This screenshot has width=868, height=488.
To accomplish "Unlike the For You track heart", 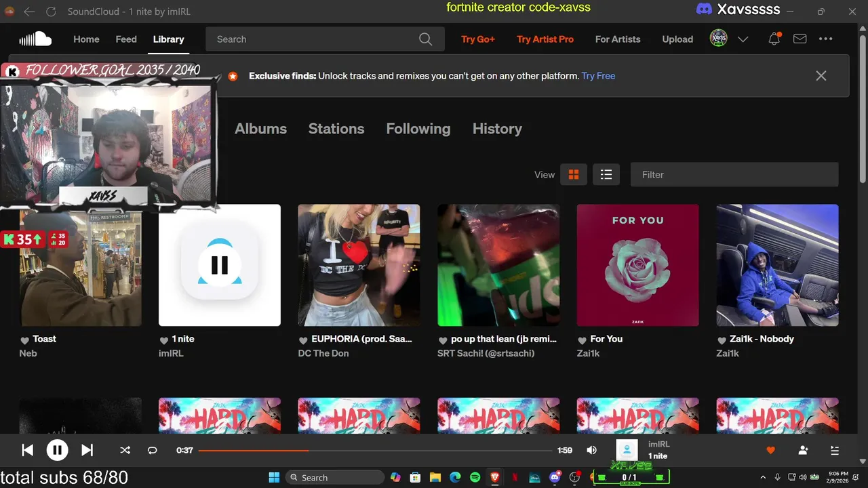I will pos(582,340).
